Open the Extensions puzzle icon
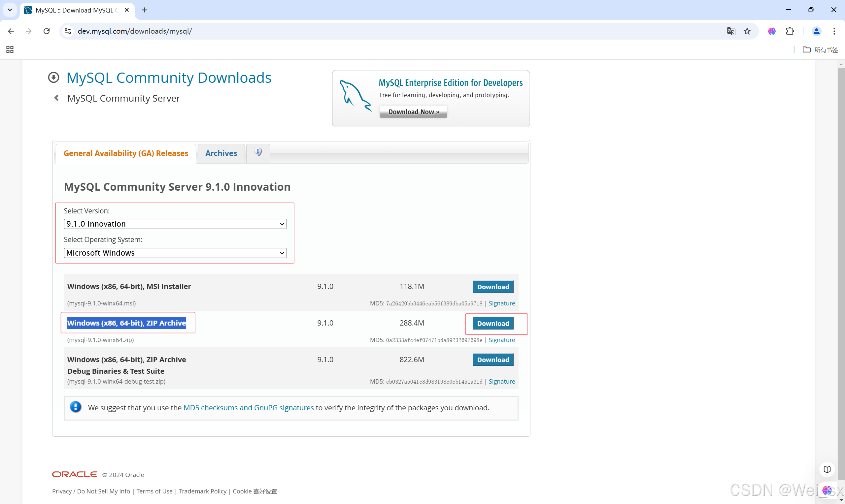This screenshot has height=504, width=845. tap(790, 31)
